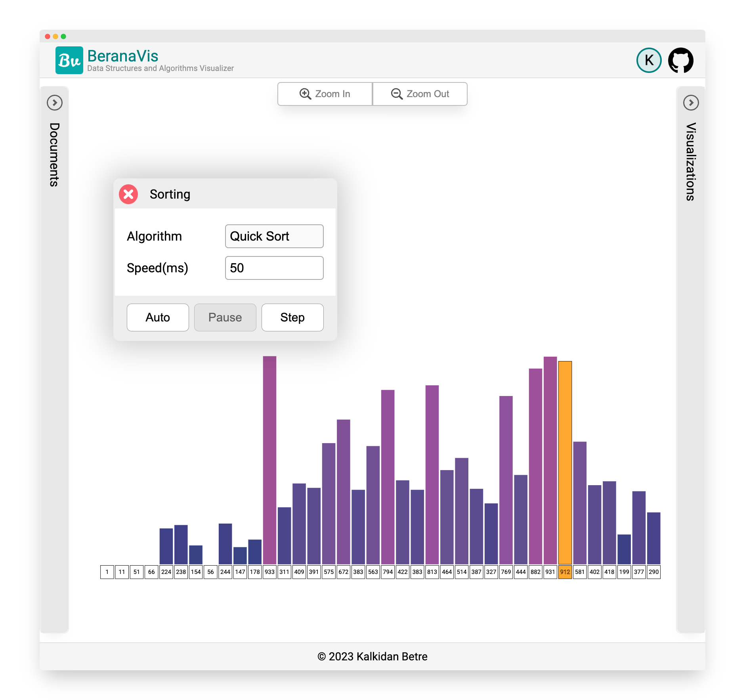The image size is (745, 700).
Task: Open the K user avatar
Action: 649,60
